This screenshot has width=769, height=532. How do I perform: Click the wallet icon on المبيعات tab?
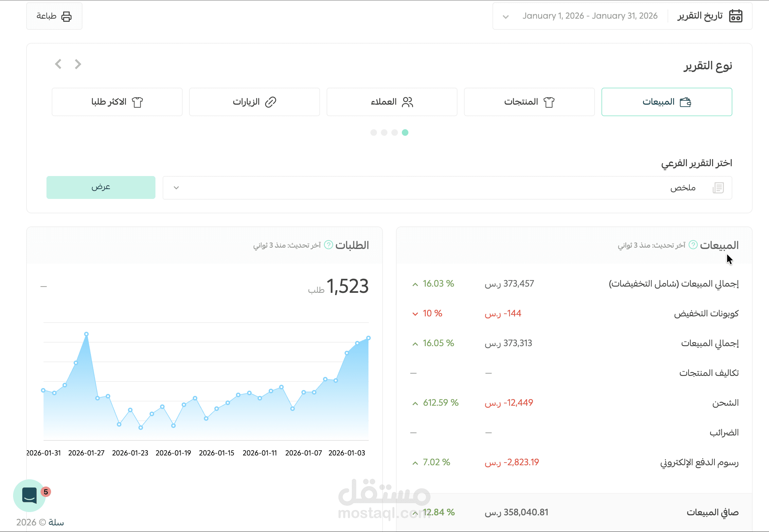[685, 102]
